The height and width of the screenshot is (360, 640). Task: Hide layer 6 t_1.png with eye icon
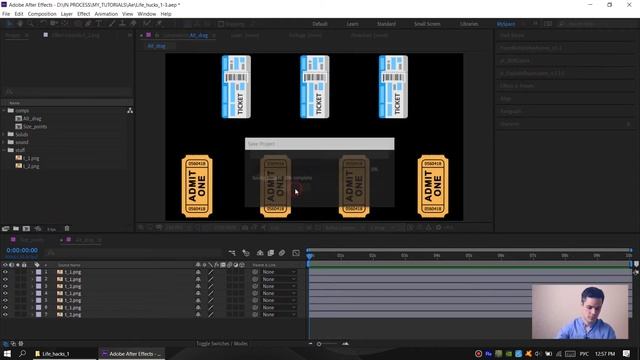tap(5, 307)
